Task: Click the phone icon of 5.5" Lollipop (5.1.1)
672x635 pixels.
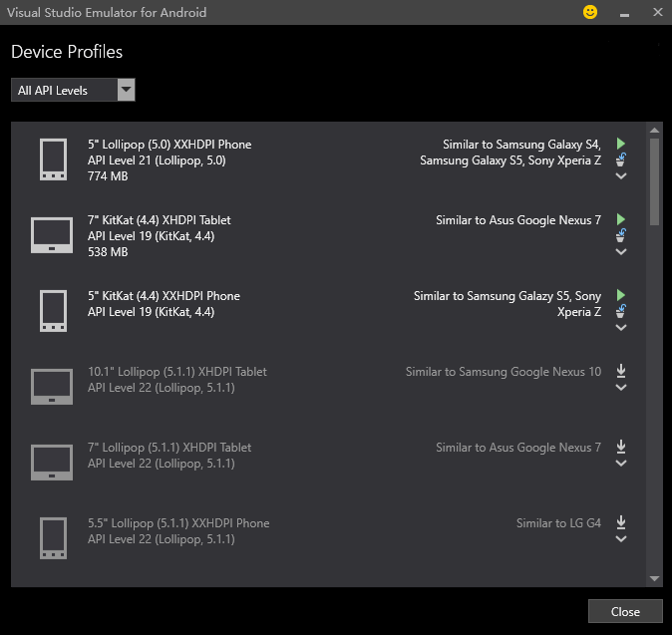Action: click(x=53, y=538)
